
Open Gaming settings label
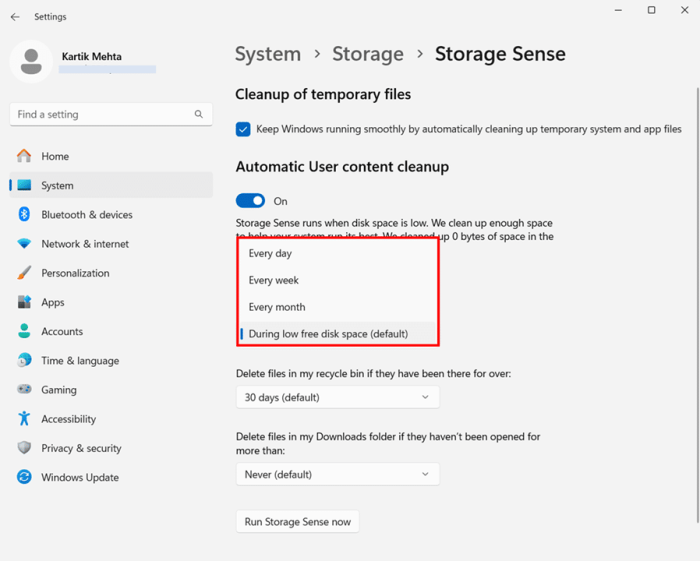pyautogui.click(x=59, y=390)
